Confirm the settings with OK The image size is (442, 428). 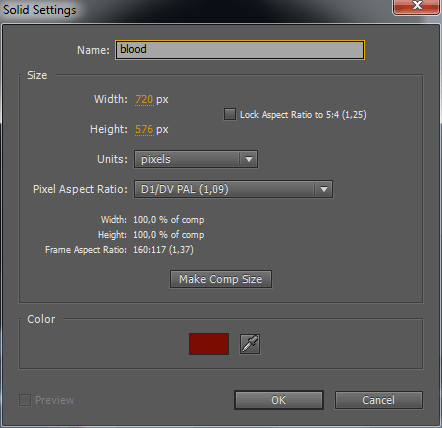point(279,400)
